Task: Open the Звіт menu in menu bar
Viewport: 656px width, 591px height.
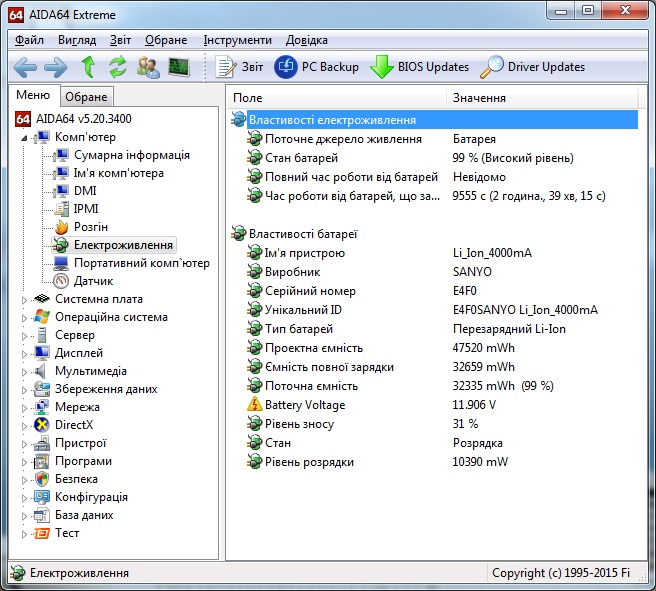Action: pos(120,40)
